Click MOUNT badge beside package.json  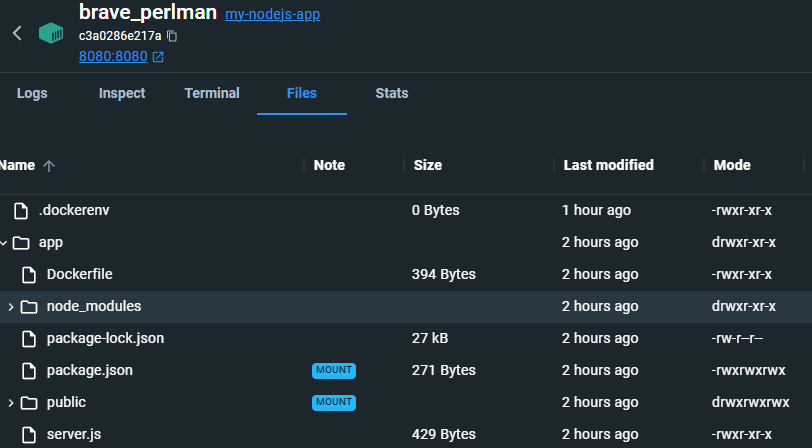(334, 370)
